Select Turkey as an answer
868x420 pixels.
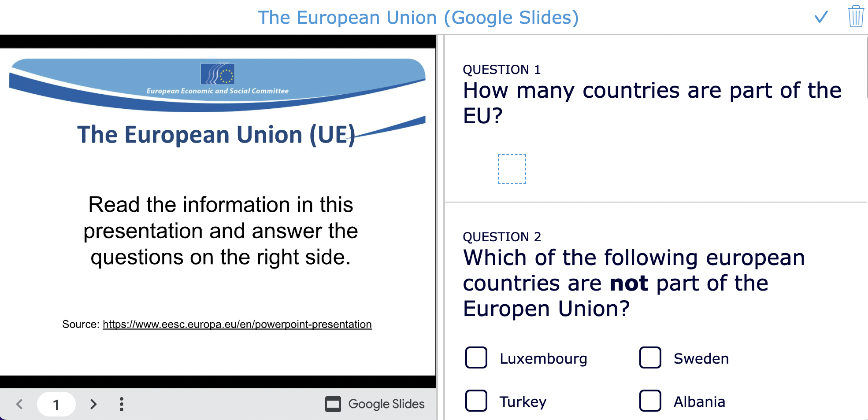[x=475, y=401]
